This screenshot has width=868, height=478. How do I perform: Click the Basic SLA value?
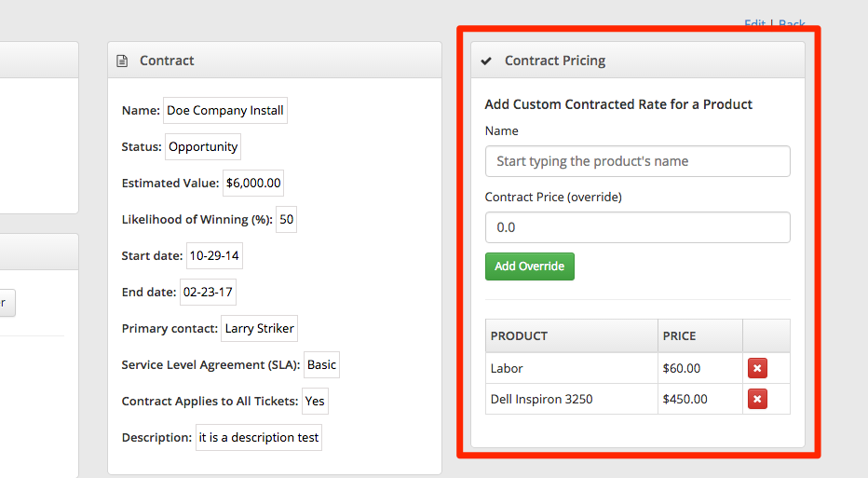click(321, 365)
